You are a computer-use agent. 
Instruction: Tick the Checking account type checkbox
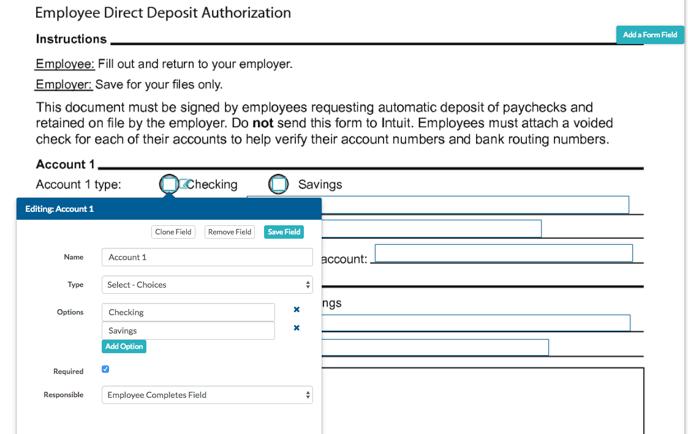pyautogui.click(x=169, y=184)
